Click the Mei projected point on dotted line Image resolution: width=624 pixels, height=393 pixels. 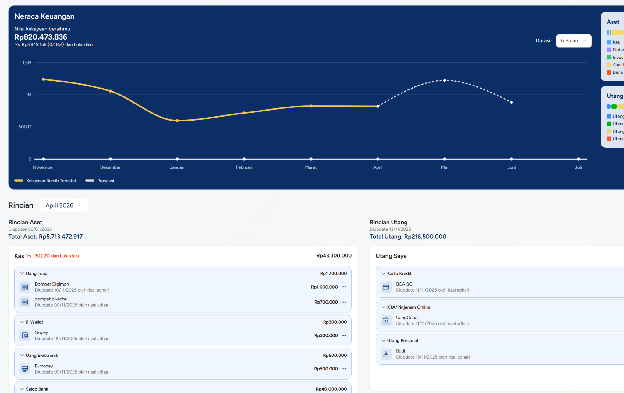coord(445,80)
